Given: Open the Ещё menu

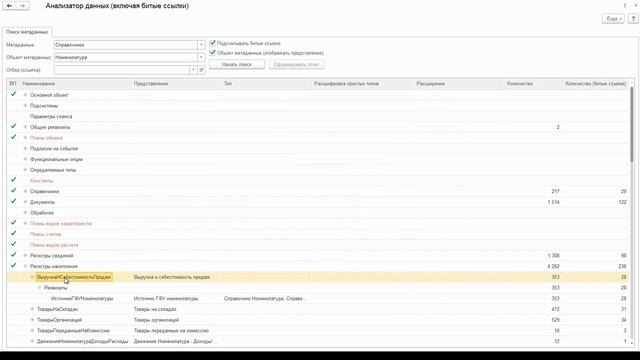Looking at the screenshot, I should coord(613,19).
